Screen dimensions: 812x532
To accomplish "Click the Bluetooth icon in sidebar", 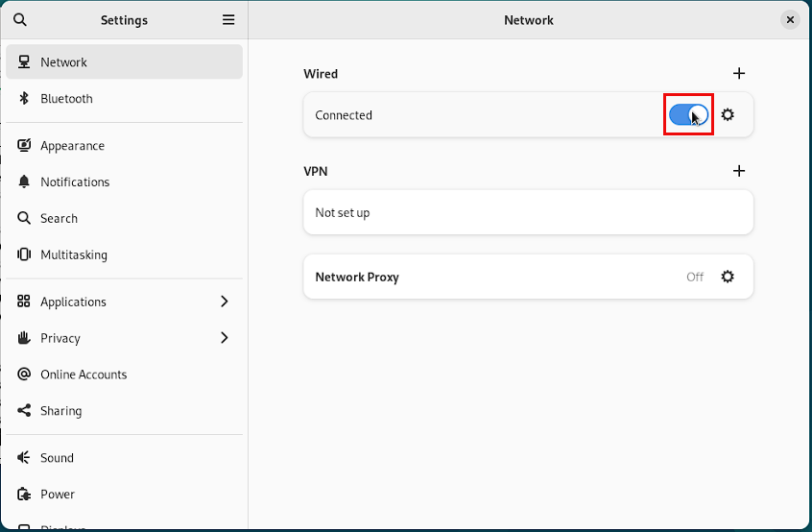I will (24, 99).
